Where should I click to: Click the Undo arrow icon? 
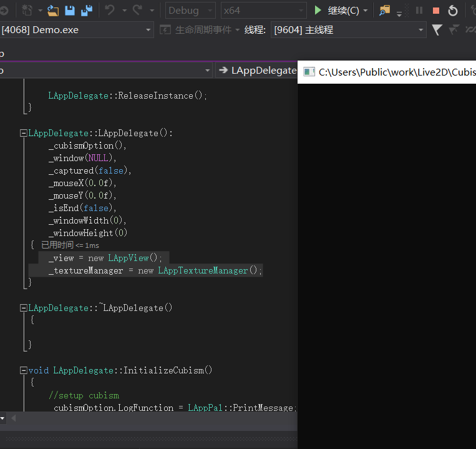coord(110,11)
